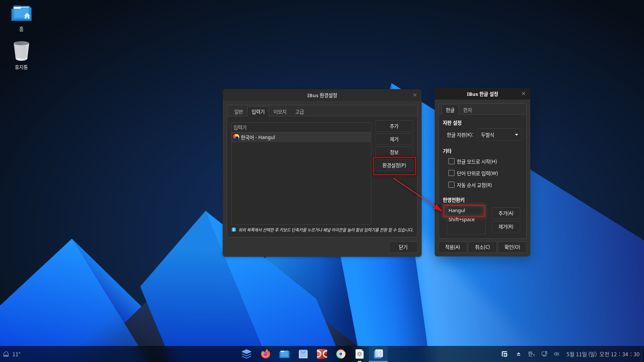This screenshot has height=362, width=644.
Task: Open the 이모지 tab in IBus preferences
Action: tap(280, 112)
